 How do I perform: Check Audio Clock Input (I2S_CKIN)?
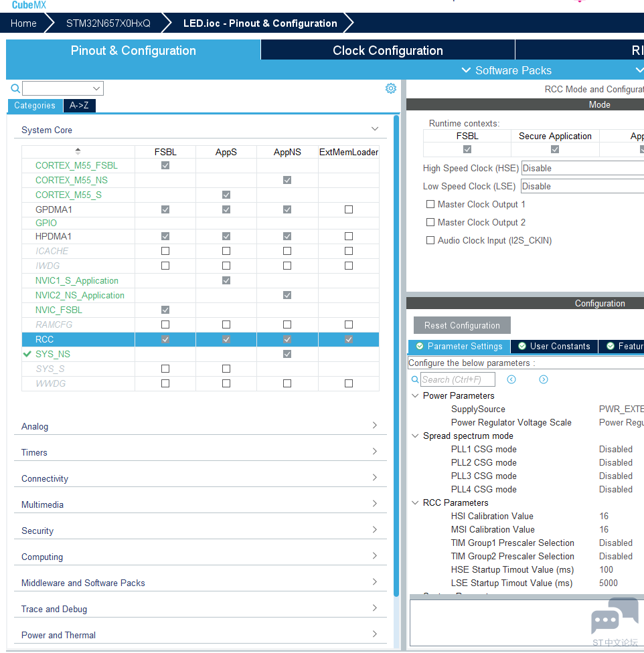[430, 240]
